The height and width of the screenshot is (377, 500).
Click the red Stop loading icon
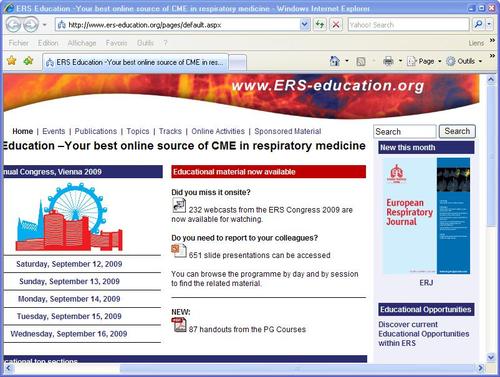point(336,25)
